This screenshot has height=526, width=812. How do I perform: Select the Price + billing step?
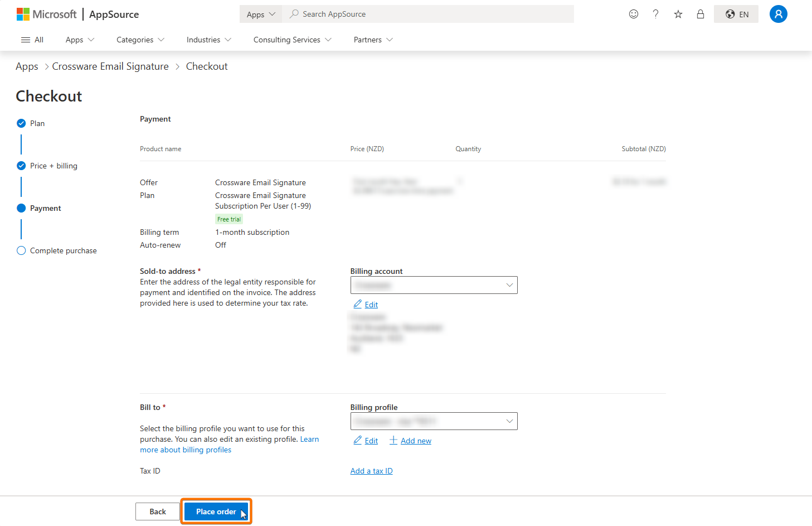(x=21, y=166)
